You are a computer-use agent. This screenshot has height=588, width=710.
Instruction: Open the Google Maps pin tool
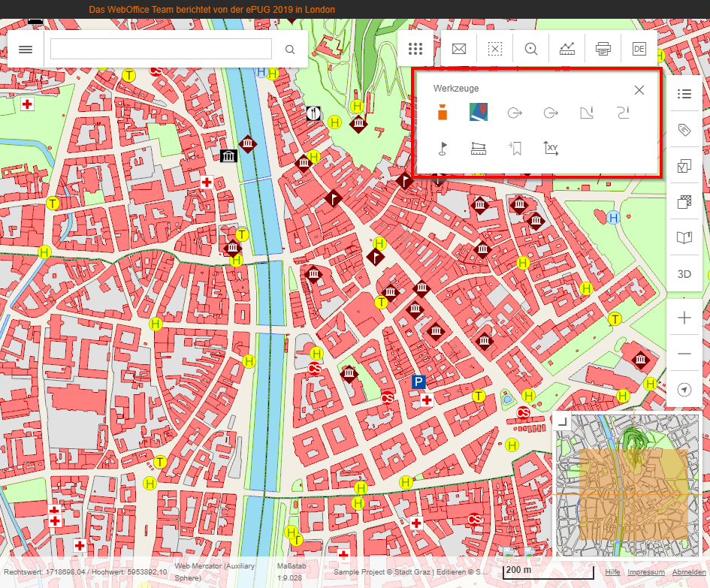click(x=479, y=113)
